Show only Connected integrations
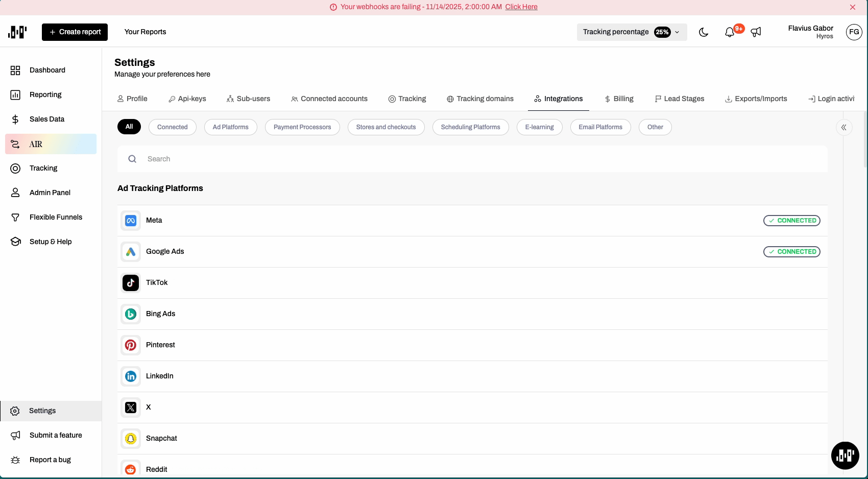Screen dimensions: 868x479 173,127
